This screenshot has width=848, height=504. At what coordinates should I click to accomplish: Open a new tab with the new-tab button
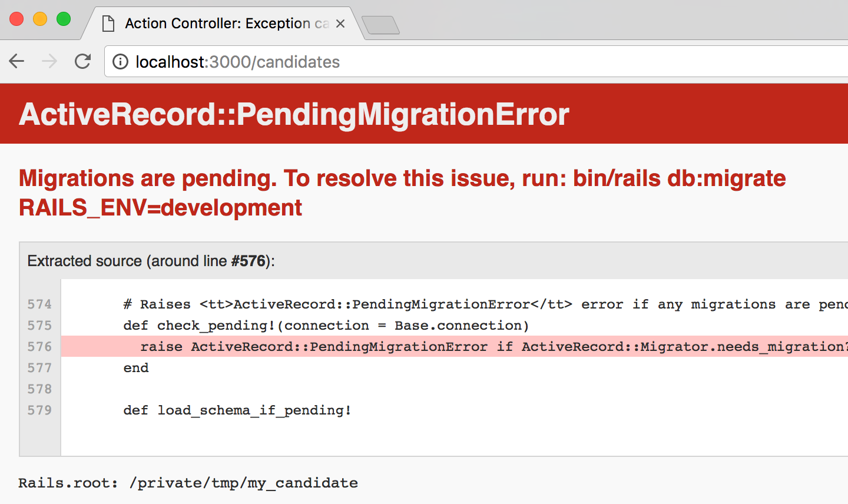[x=380, y=25]
